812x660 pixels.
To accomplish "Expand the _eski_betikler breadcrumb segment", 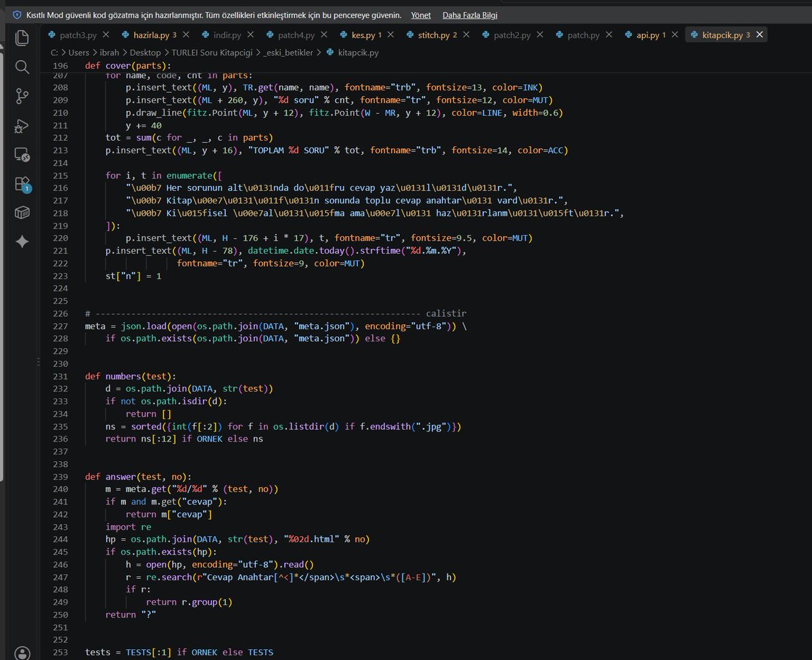I will coord(289,52).
